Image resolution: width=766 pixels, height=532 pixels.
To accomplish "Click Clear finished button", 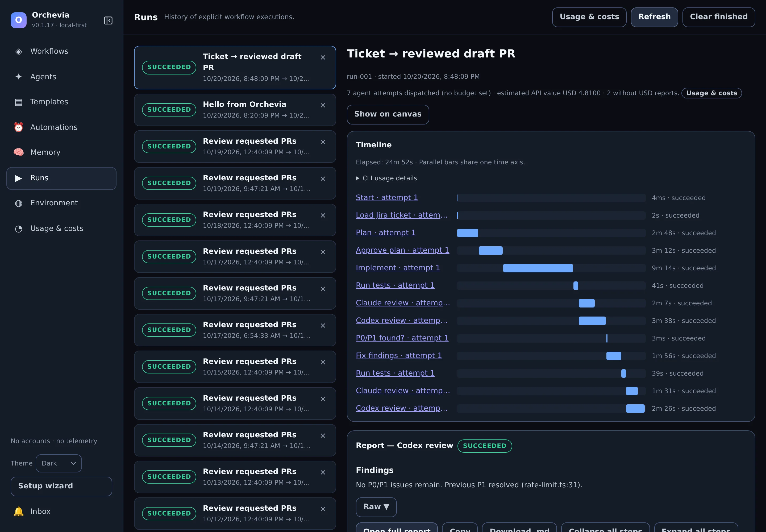I will click(x=718, y=17).
